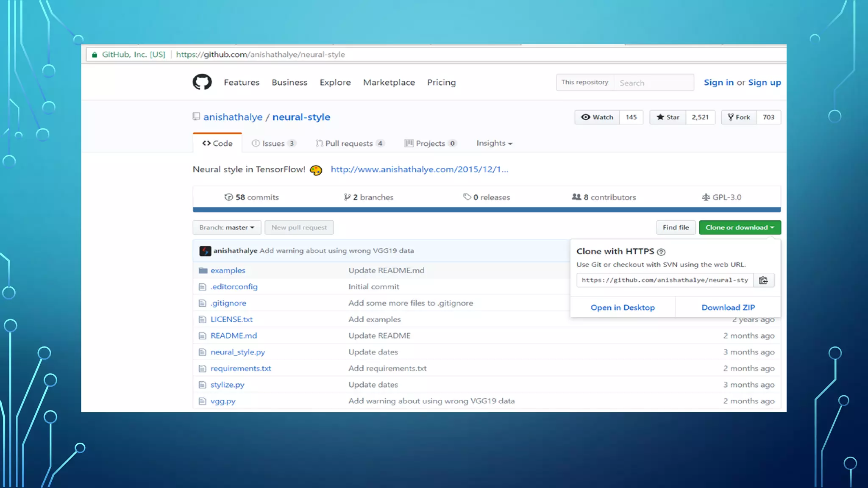Image resolution: width=868 pixels, height=488 pixels.
Task: Click the blue language bar
Action: pyautogui.click(x=486, y=210)
